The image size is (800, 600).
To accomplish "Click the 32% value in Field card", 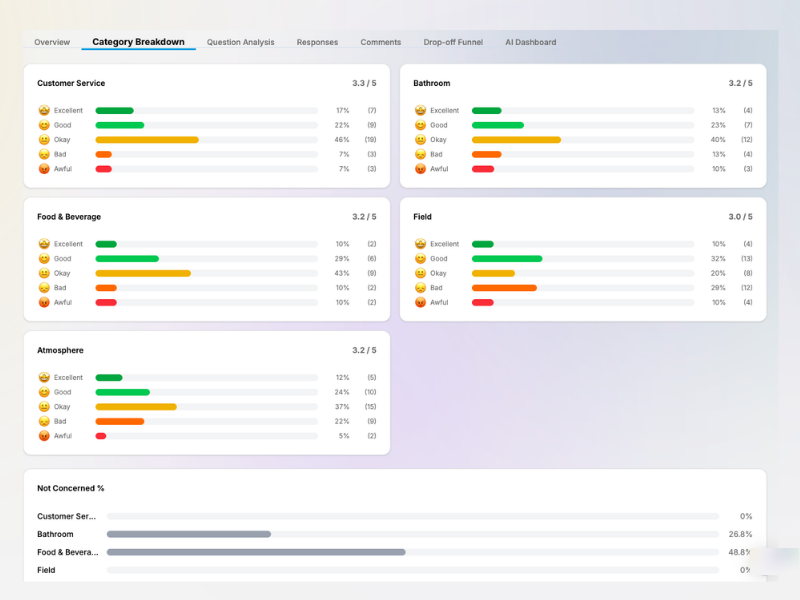I will pos(718,259).
